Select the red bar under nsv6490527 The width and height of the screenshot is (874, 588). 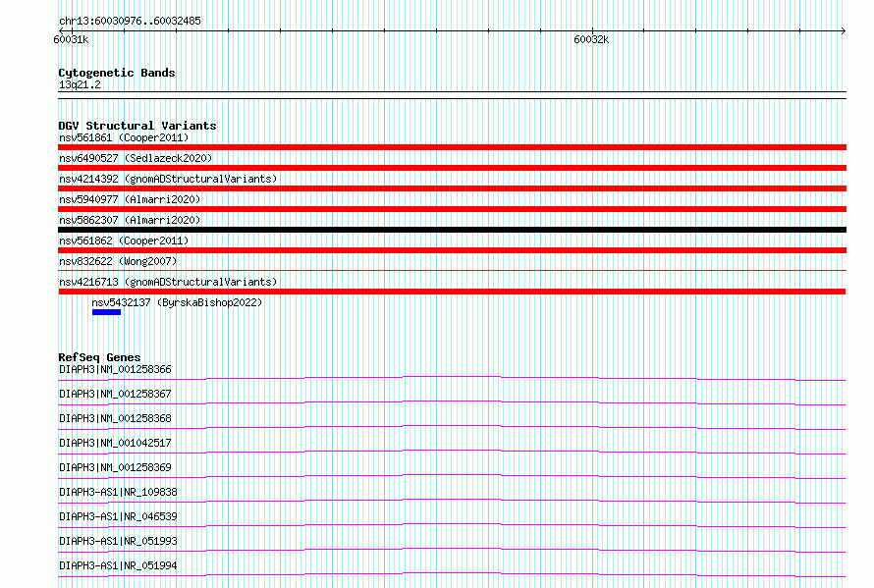coord(452,168)
